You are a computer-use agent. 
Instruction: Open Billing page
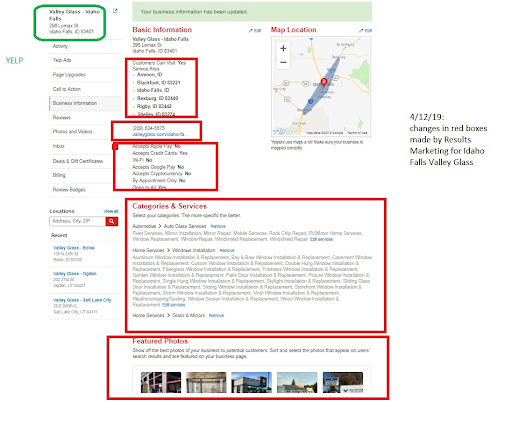pyautogui.click(x=59, y=175)
